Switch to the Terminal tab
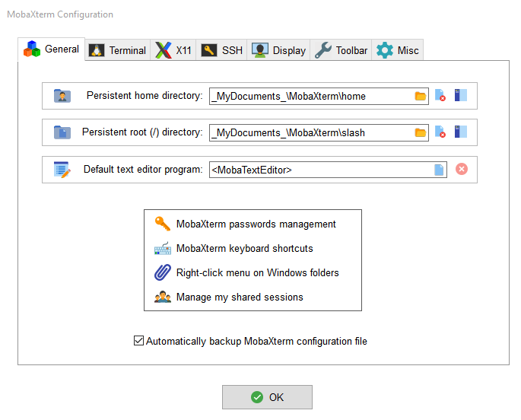521x420 pixels. [x=118, y=50]
